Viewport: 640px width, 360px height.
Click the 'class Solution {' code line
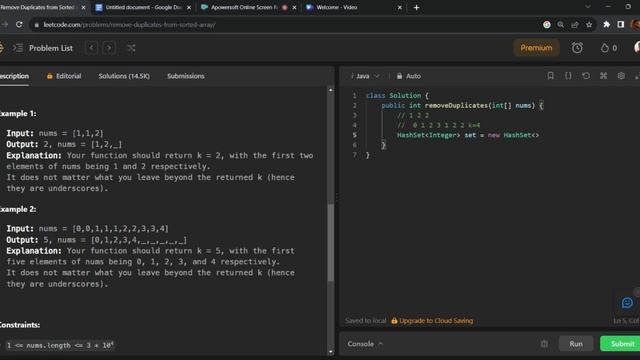coord(397,96)
